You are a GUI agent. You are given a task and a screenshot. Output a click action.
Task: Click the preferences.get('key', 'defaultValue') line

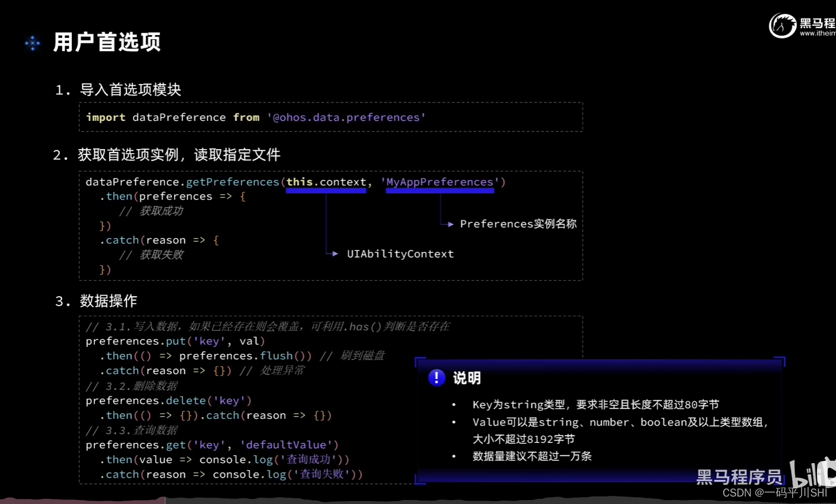pyautogui.click(x=212, y=445)
